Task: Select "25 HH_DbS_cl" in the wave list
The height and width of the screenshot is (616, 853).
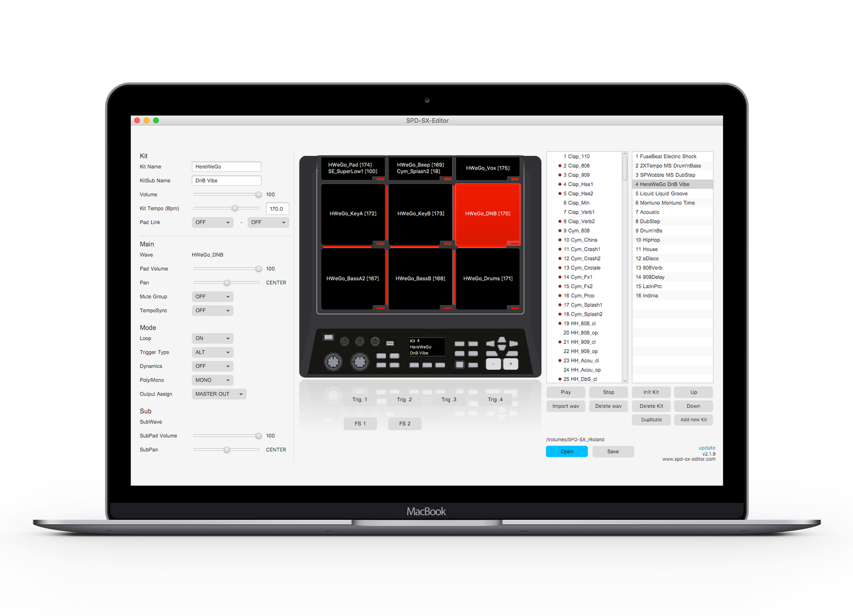Action: [x=584, y=379]
